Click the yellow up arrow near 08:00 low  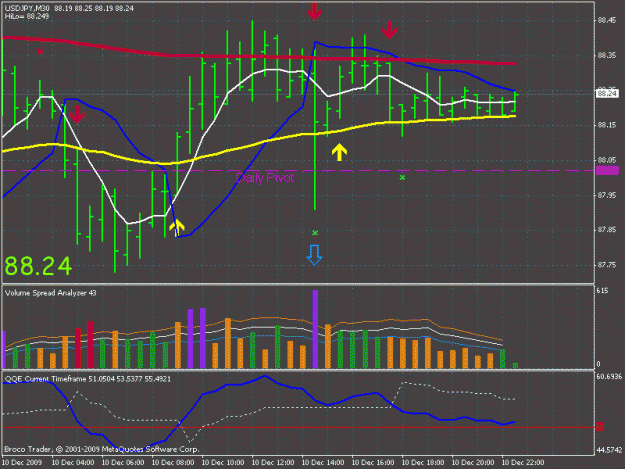[177, 227]
